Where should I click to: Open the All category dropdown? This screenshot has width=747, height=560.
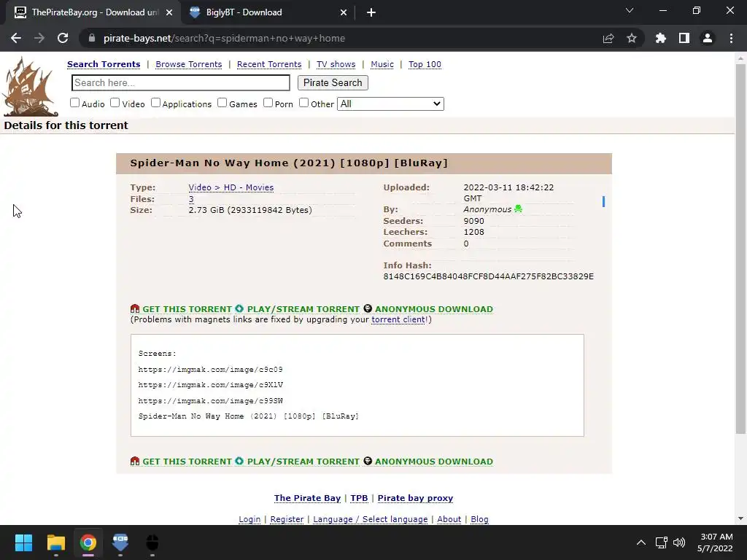(390, 104)
